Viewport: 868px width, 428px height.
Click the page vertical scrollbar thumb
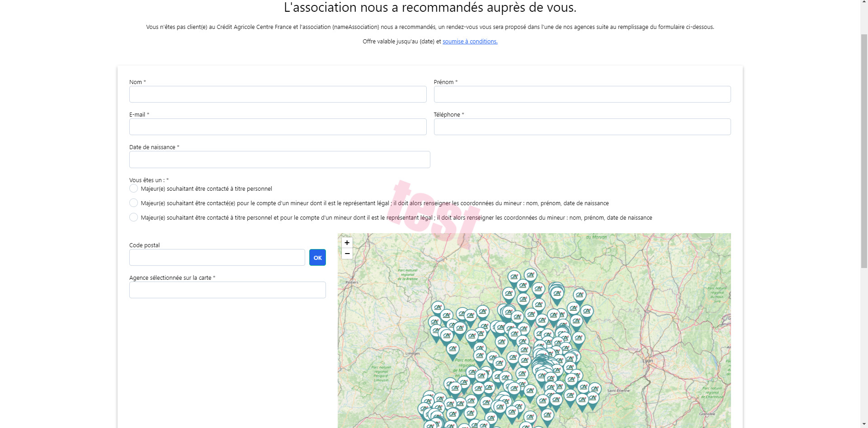coord(864,151)
